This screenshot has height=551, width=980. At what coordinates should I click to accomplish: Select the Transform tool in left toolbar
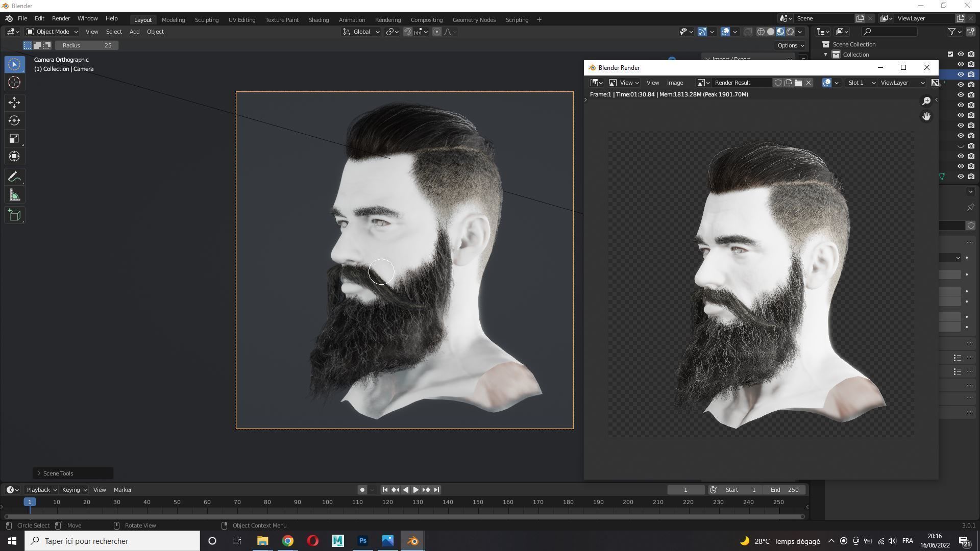(x=14, y=156)
